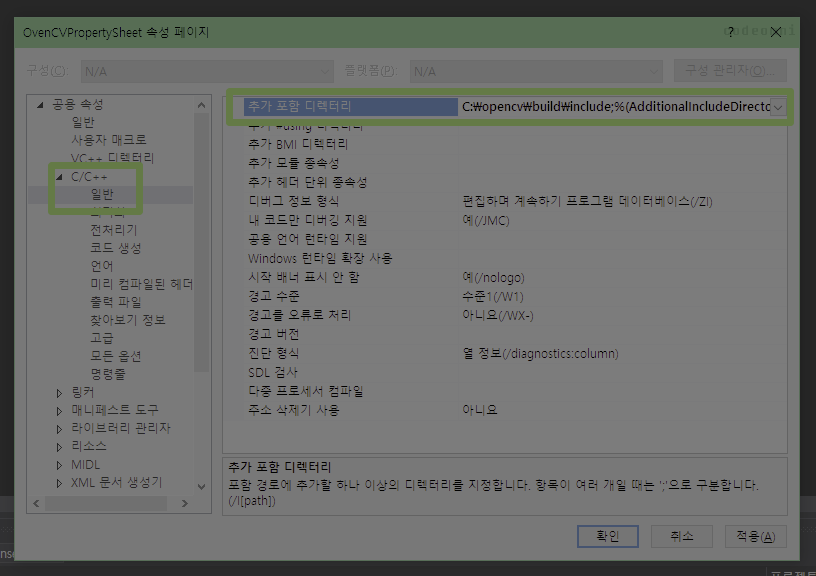Select 고급 tree item
Screen dimensions: 816x576
tap(101, 338)
